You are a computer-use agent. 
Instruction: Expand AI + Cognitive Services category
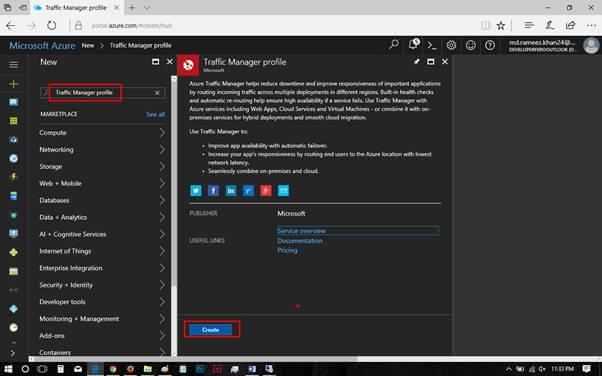click(102, 234)
